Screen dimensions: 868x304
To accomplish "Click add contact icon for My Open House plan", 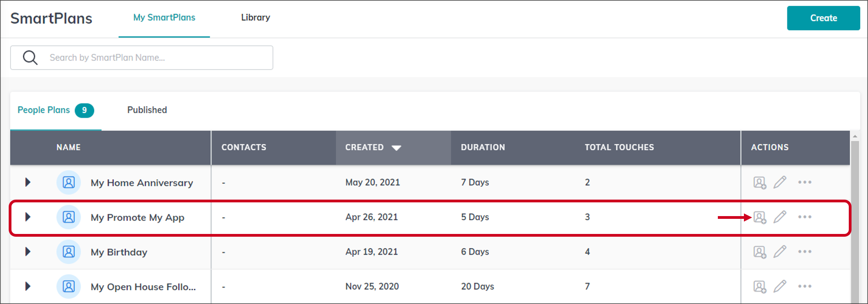I will pyautogui.click(x=759, y=287).
